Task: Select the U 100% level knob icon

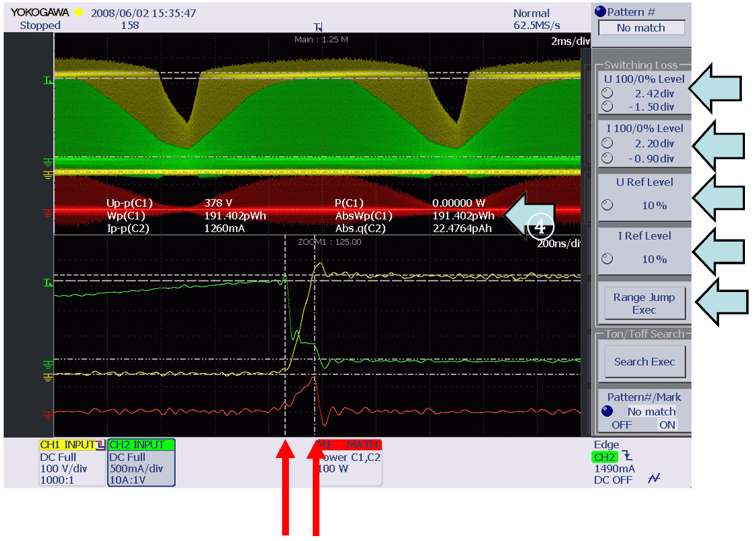Action: pyautogui.click(x=608, y=93)
